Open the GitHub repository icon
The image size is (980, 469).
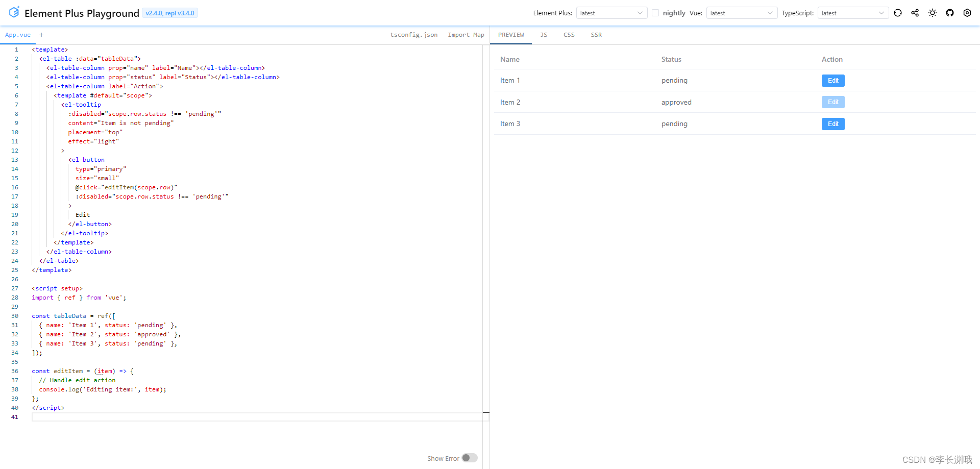click(x=950, y=13)
